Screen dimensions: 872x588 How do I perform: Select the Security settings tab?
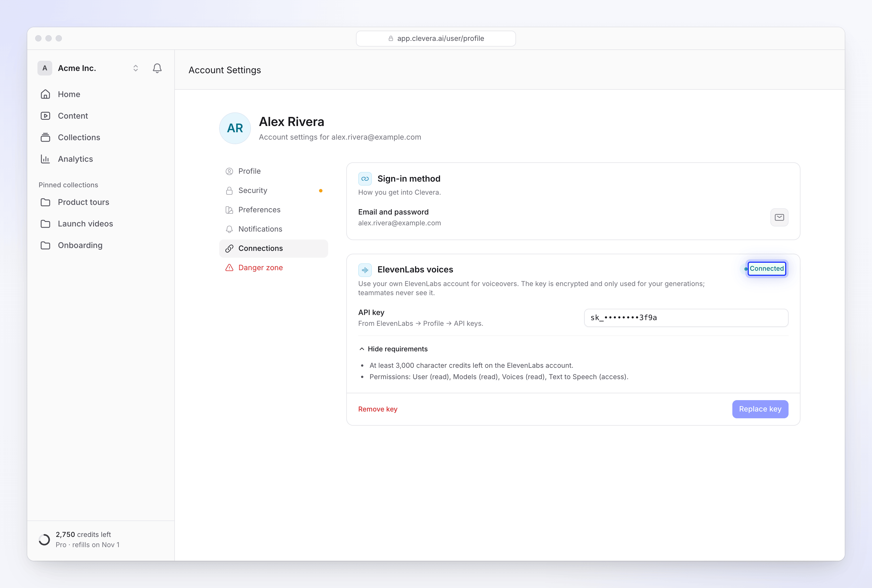pos(273,190)
